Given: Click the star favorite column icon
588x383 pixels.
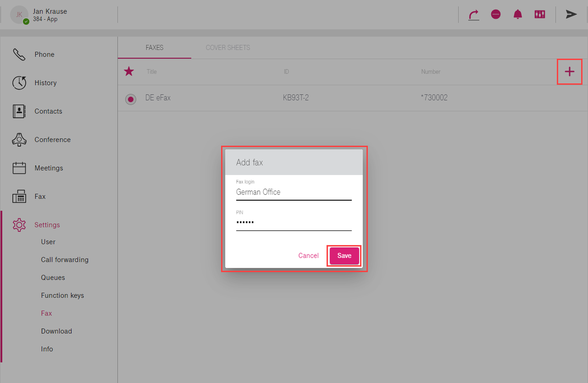Looking at the screenshot, I should tap(129, 71).
